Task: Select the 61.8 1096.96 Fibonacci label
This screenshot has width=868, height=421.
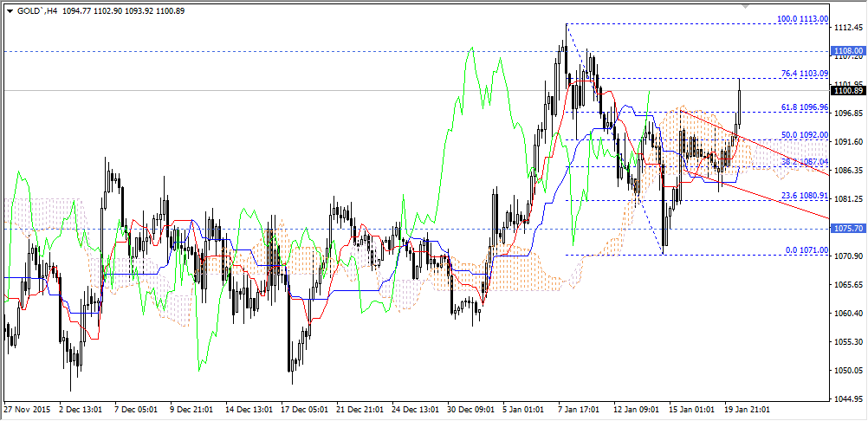Action: point(805,107)
